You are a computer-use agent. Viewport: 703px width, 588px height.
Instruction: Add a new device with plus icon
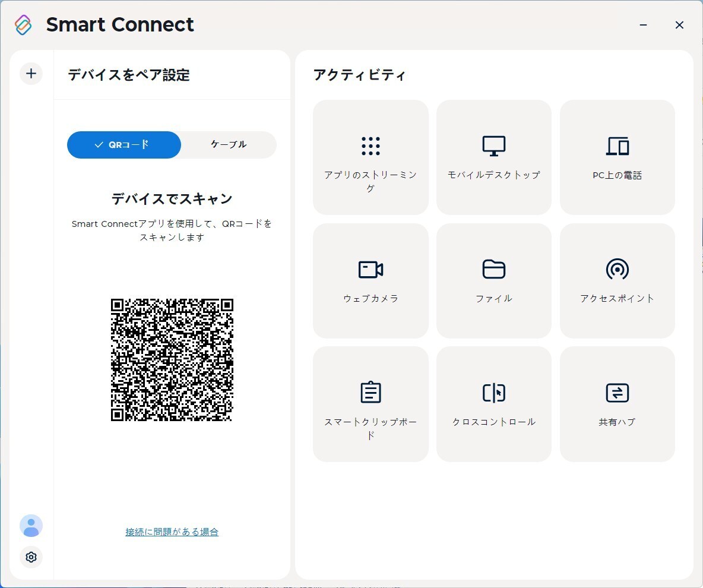[x=31, y=74]
